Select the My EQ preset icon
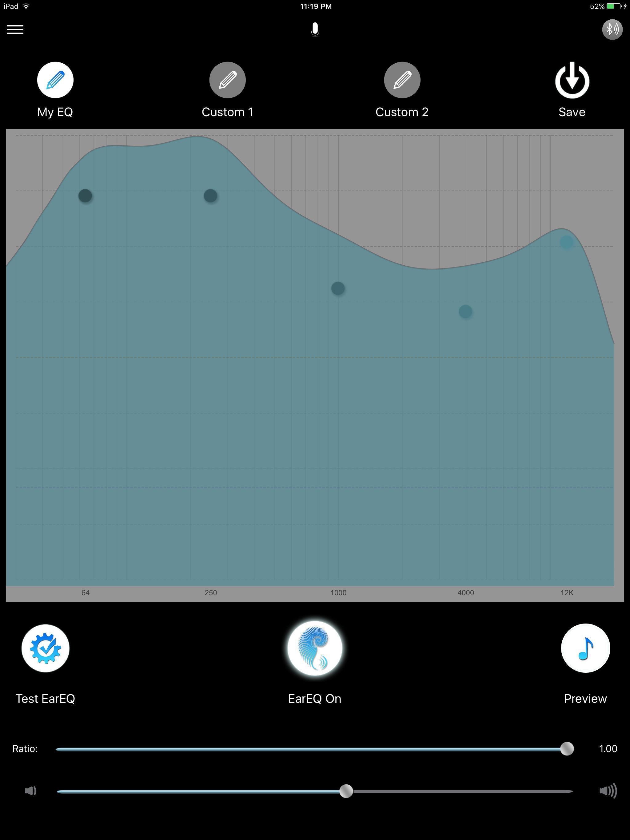The height and width of the screenshot is (840, 630). pyautogui.click(x=55, y=80)
